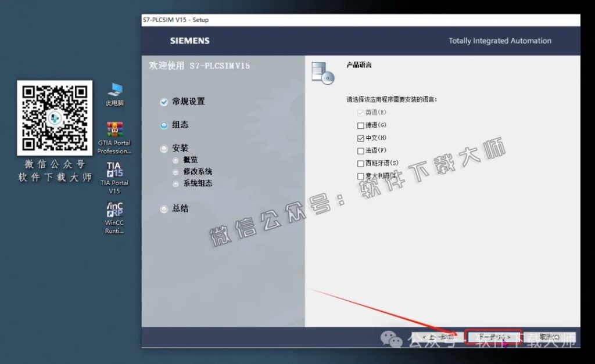The height and width of the screenshot is (364, 595).
Task: Click the checkmark icon beside 常规设置
Action: point(164,101)
